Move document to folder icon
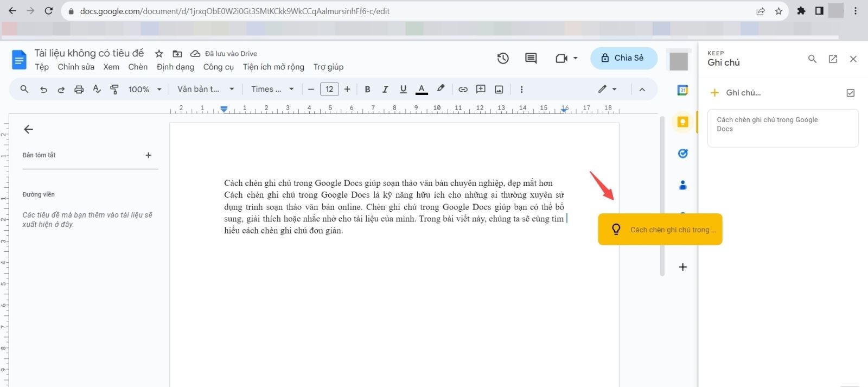Image resolution: width=868 pixels, height=387 pixels. pyautogui.click(x=177, y=54)
